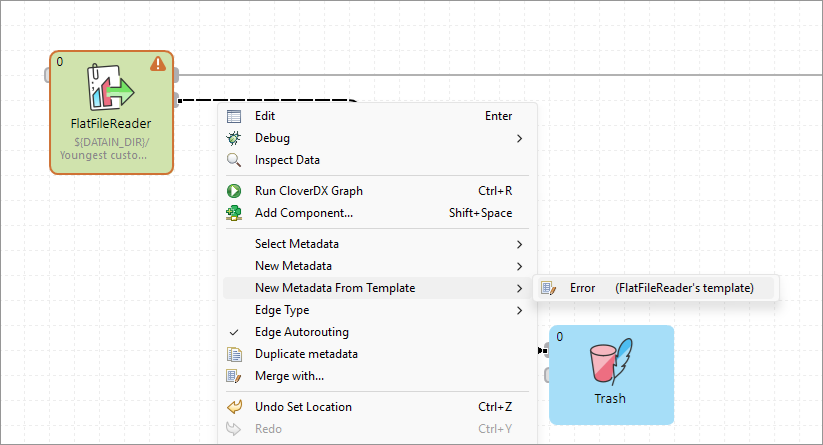Open the New Metadata submenu
This screenshot has width=823, height=445.
(519, 266)
